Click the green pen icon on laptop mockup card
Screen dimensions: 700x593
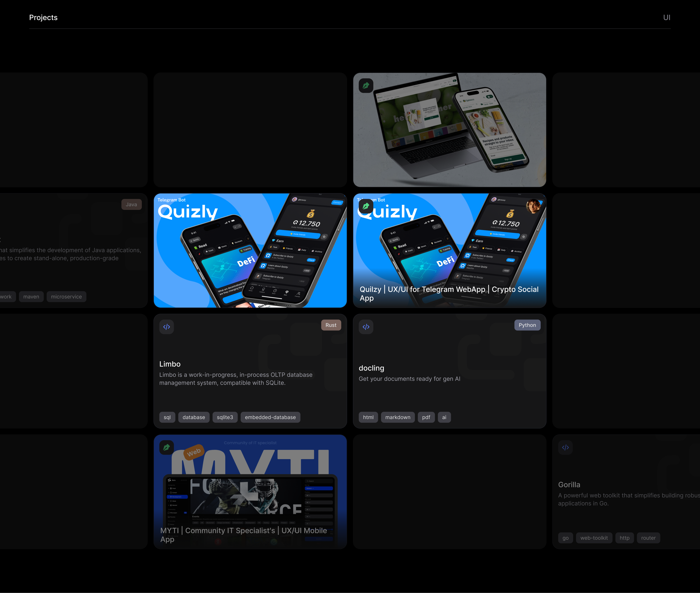(x=366, y=86)
